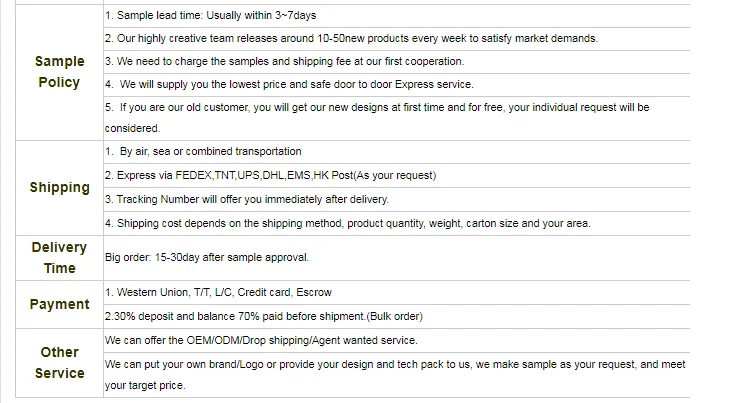This screenshot has width=731, height=403.
Task: Select the 30% deposit and balance 70% line
Action: tap(263, 316)
